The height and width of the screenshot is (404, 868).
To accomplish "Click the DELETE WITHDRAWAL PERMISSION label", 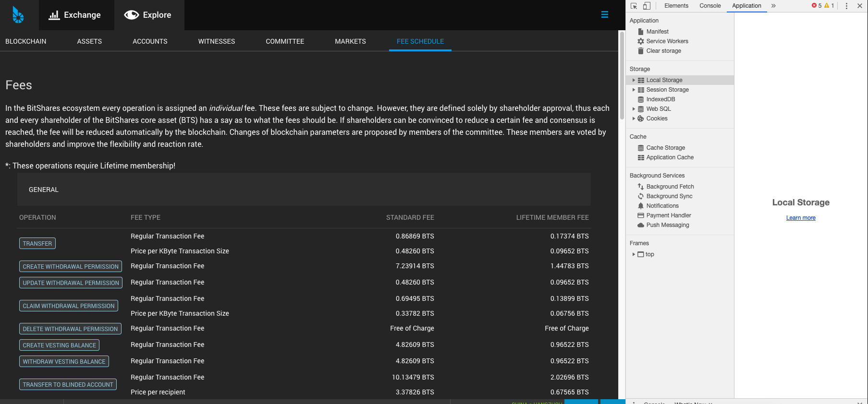I will tap(70, 329).
